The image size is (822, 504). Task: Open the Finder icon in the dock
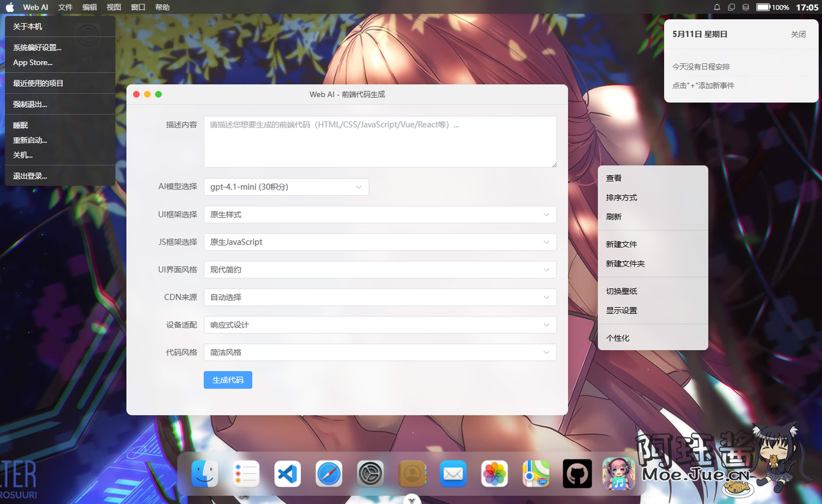(x=205, y=474)
